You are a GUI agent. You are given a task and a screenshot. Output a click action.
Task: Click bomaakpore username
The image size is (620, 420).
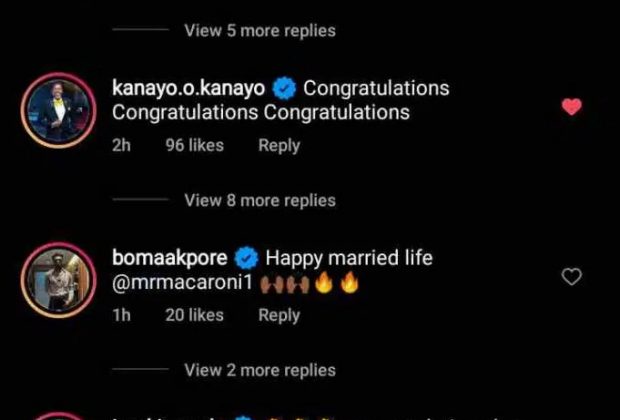click(169, 258)
